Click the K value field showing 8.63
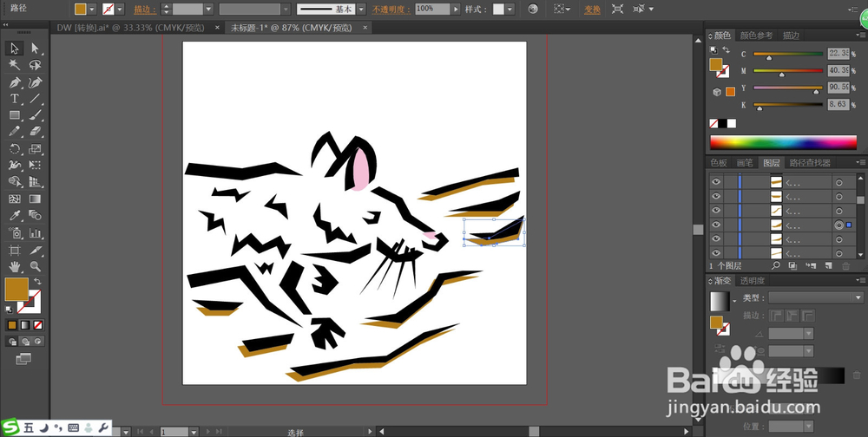 coord(838,104)
